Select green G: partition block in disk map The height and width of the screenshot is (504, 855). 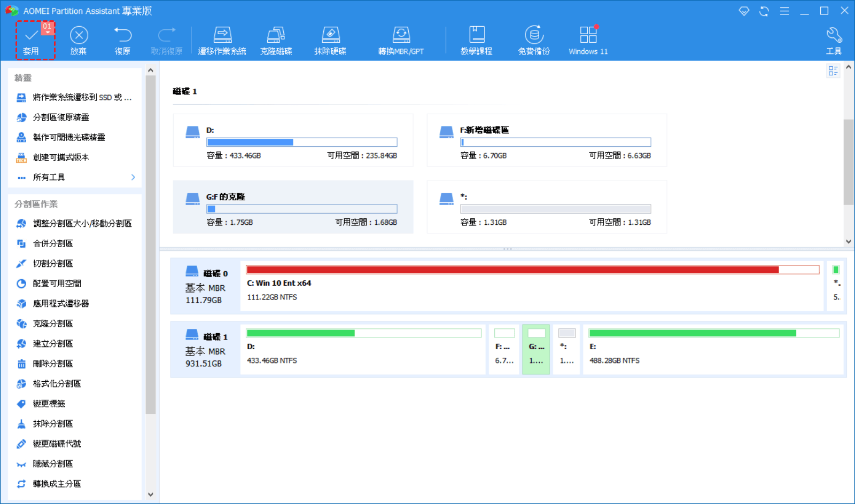[536, 350]
